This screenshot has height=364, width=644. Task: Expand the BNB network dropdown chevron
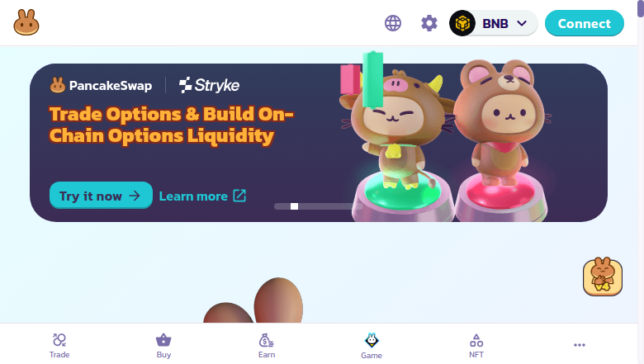522,23
